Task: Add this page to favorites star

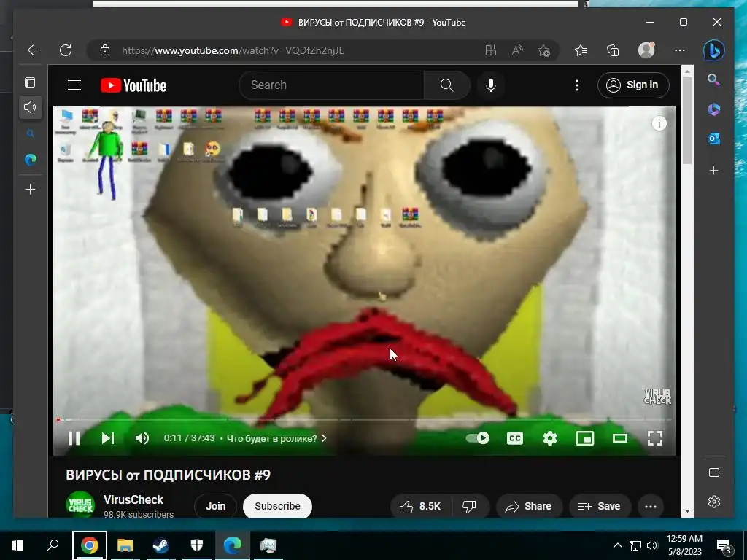Action: pos(543,50)
